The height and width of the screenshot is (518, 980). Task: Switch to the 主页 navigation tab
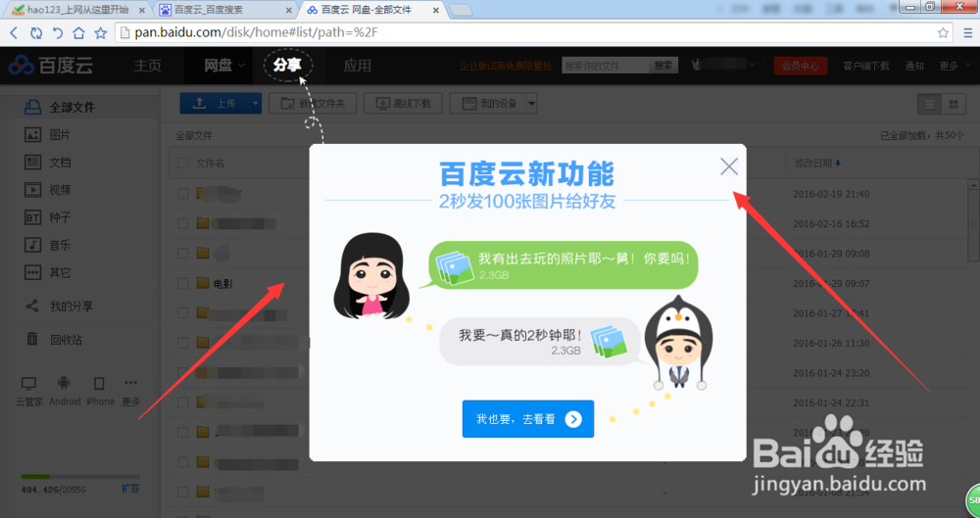click(x=148, y=65)
